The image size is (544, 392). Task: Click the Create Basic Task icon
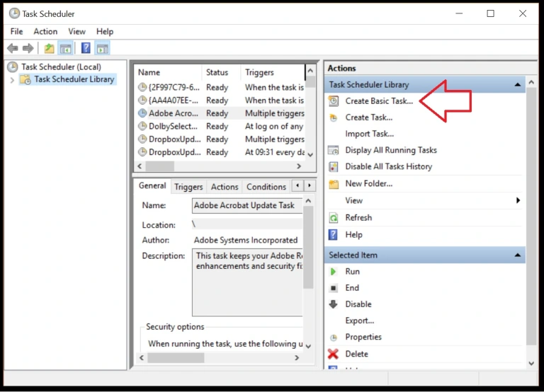pos(334,101)
